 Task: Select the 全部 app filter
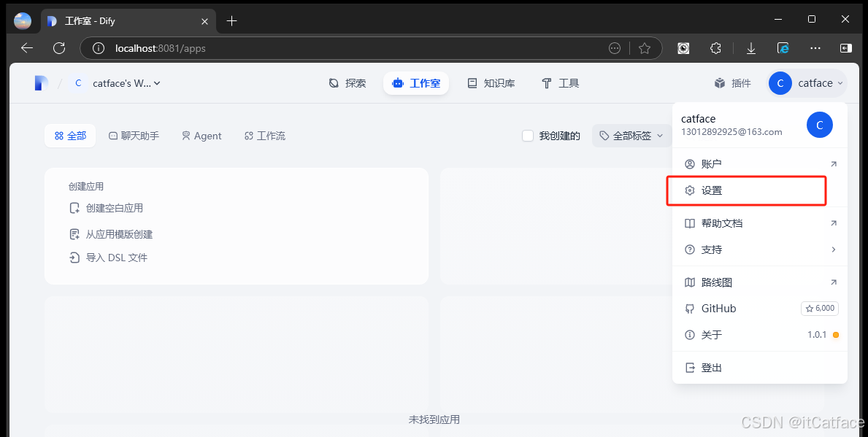(70, 136)
